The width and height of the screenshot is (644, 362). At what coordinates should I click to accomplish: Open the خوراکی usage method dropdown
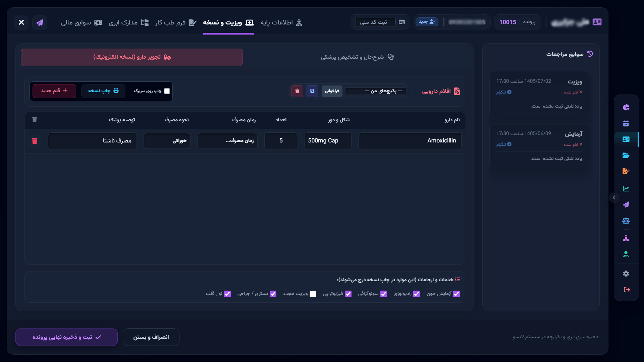coord(167,141)
